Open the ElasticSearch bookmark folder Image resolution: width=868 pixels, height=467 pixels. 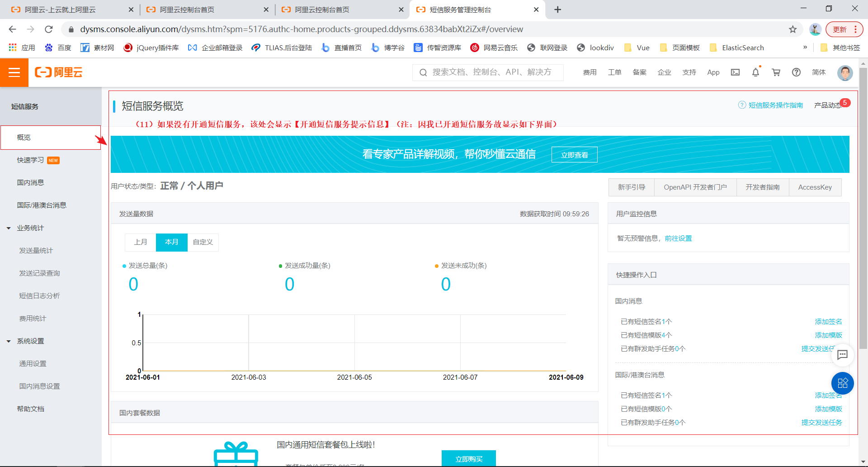(736, 48)
